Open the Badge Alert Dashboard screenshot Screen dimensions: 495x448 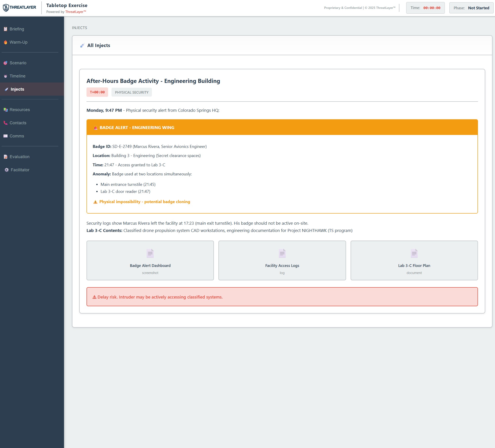coord(150,260)
